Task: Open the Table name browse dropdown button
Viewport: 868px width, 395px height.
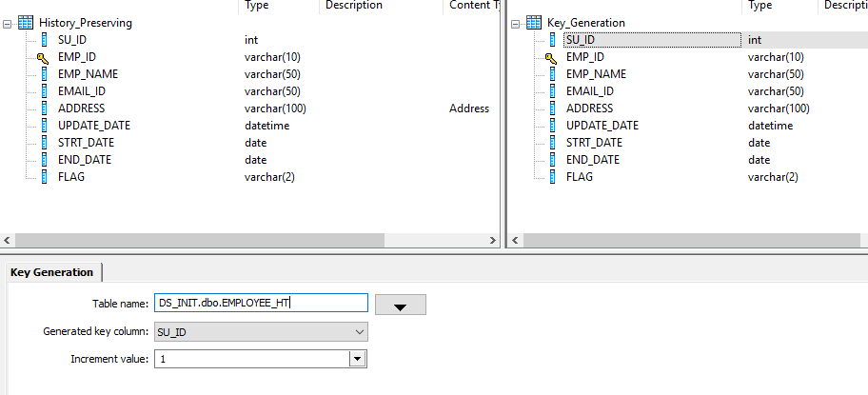Action: [401, 305]
